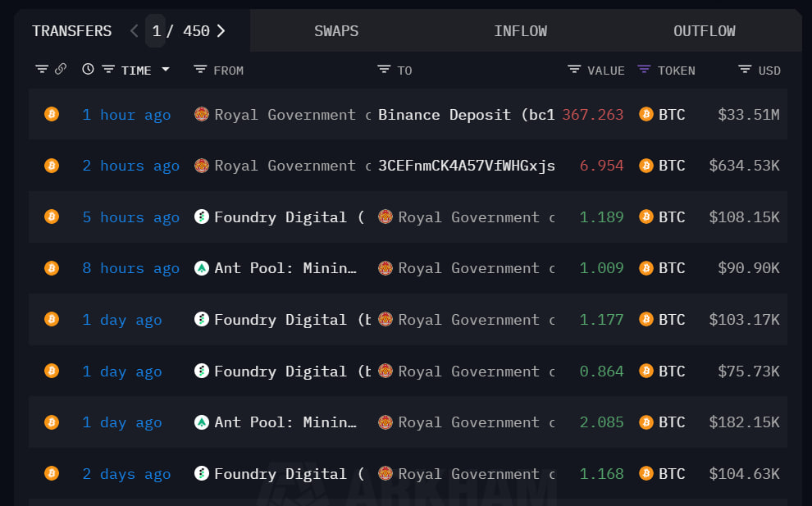Open the '2 days ago' transaction link

point(126,474)
